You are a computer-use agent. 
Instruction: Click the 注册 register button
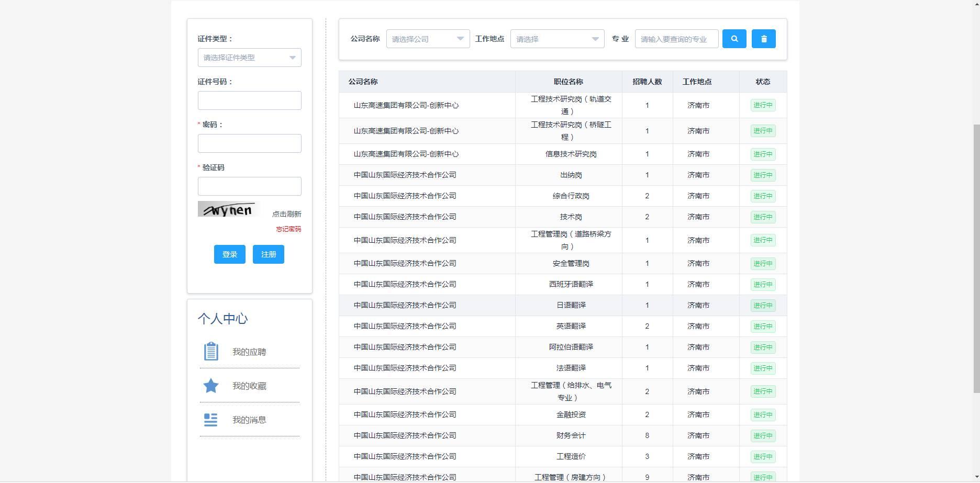point(268,254)
